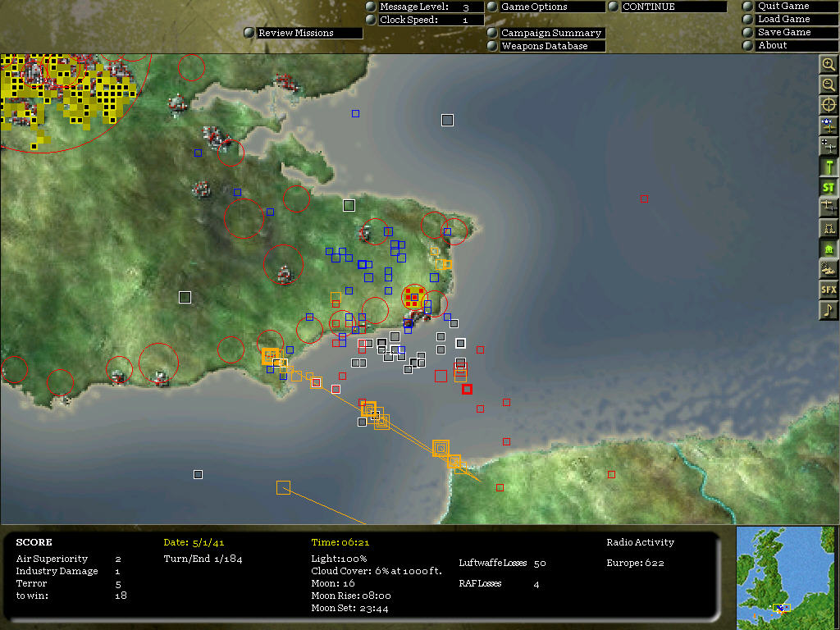Viewport: 840px width, 630px height.
Task: Click the Terror score row
Action: point(69,583)
